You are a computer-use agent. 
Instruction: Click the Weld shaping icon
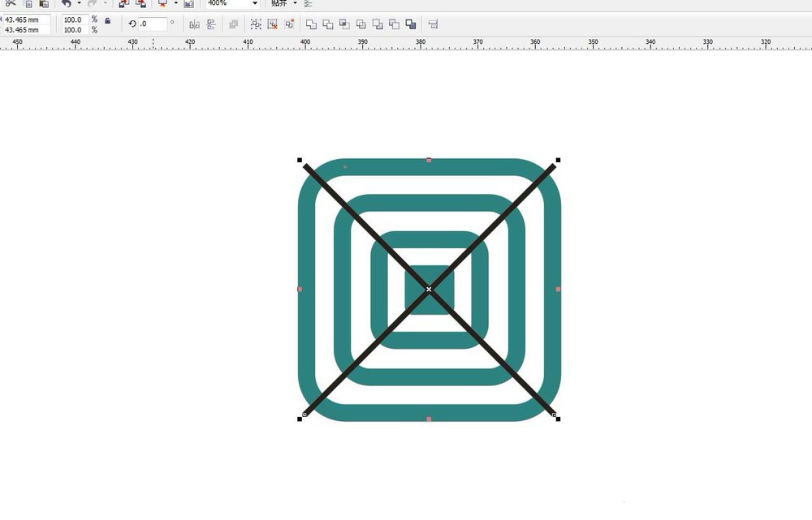pyautogui.click(x=311, y=24)
